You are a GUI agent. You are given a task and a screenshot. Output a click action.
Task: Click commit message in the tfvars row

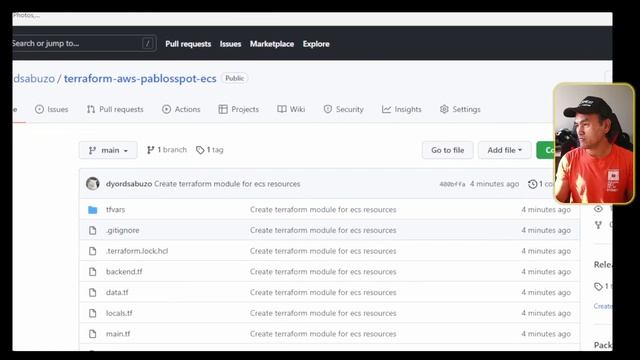[323, 210]
